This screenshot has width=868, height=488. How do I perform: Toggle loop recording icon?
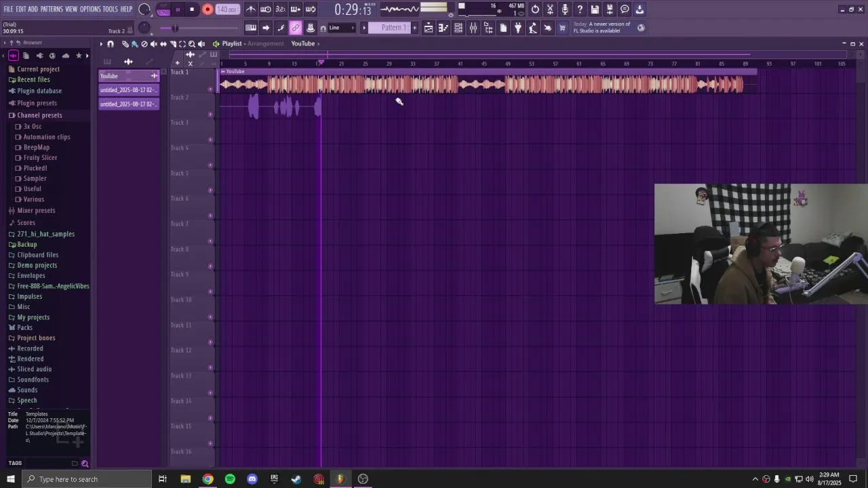tap(311, 9)
